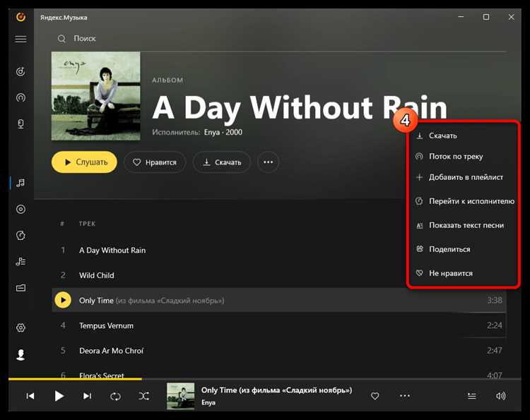Click the play button in player bar
Image resolution: width=530 pixels, height=420 pixels.
coord(59,396)
